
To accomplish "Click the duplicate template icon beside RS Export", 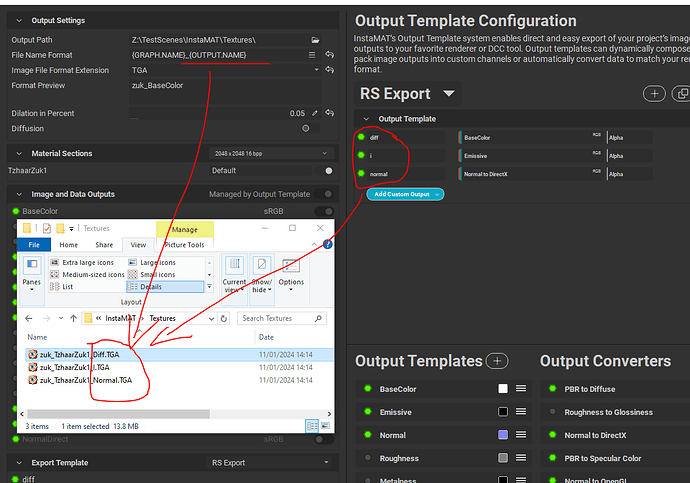I will point(682,93).
